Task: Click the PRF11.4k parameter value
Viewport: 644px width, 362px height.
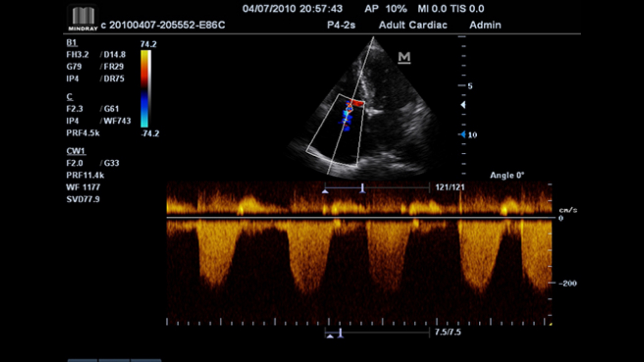Action: click(85, 175)
